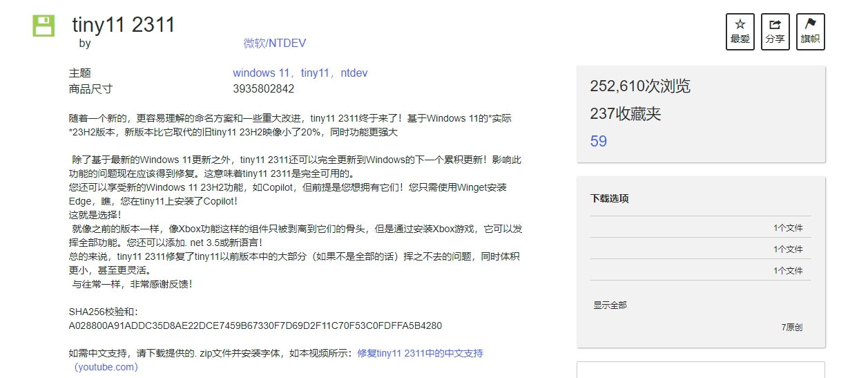Add item to favorites with star icon
868x378 pixels.
tap(740, 32)
